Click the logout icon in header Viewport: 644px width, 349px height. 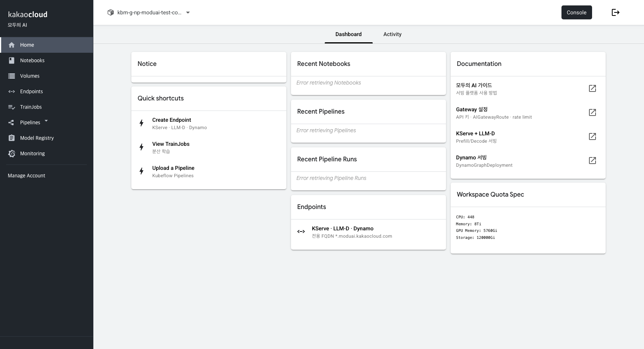pos(615,12)
